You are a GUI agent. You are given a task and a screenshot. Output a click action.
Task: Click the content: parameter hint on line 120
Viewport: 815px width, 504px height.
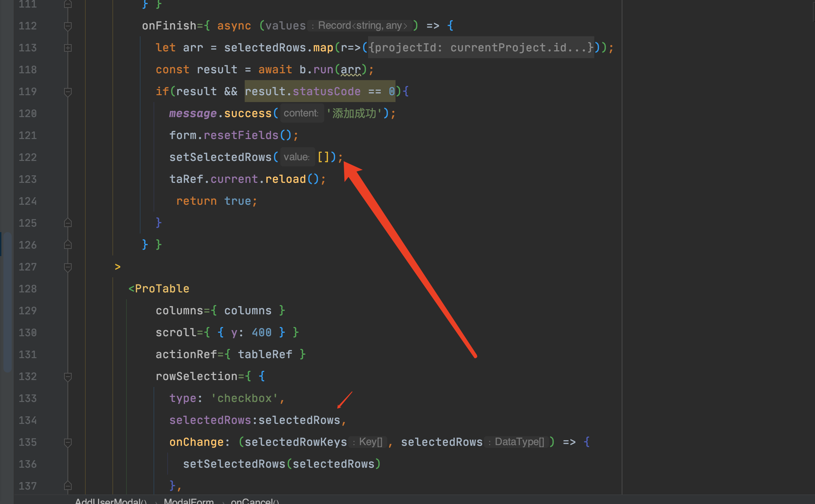(301, 113)
